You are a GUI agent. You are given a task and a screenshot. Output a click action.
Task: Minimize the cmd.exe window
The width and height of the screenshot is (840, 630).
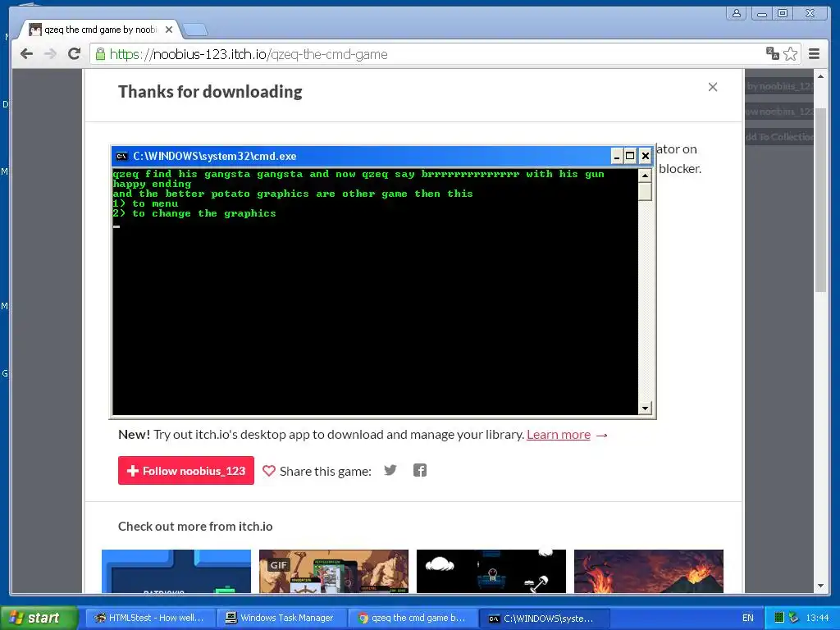coord(617,156)
